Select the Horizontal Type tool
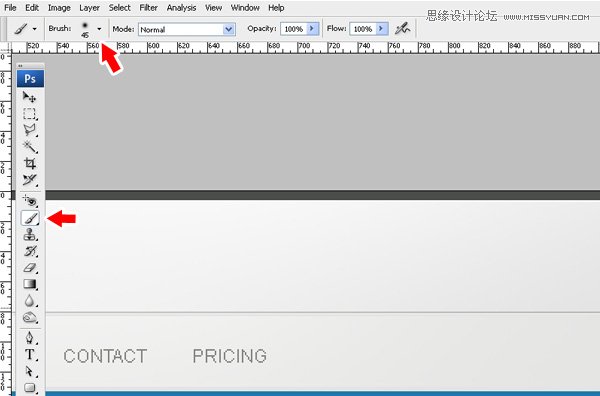The width and height of the screenshot is (600, 396). tap(29, 355)
